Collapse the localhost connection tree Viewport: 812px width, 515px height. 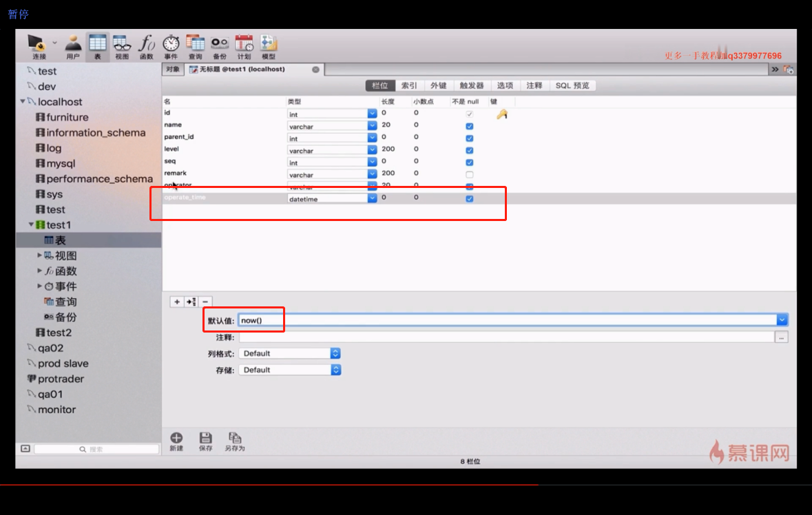pos(22,101)
